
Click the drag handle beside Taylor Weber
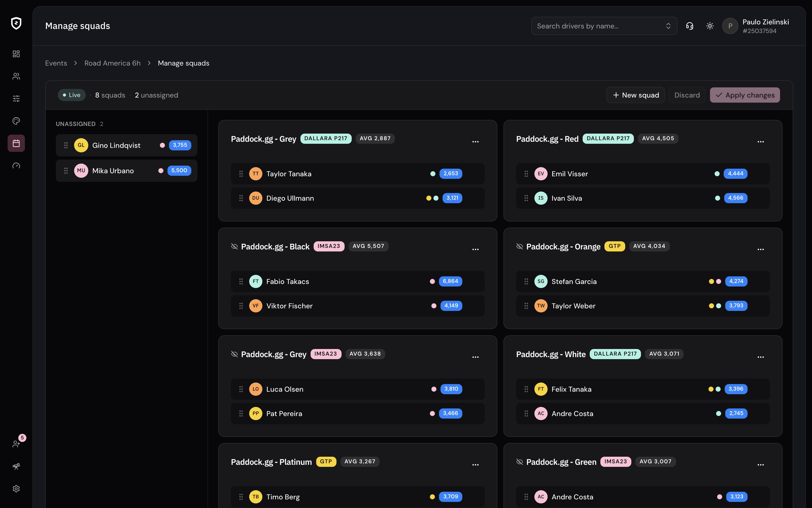point(526,306)
